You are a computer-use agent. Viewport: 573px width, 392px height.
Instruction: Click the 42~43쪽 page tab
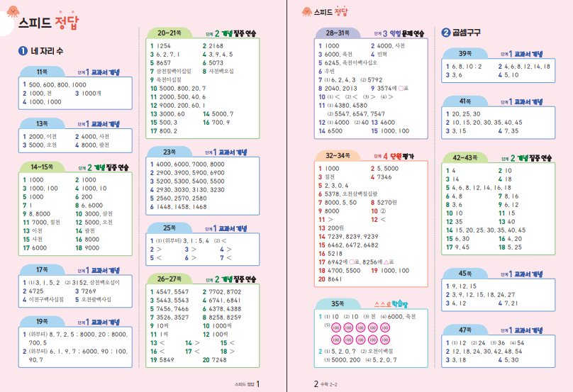pos(464,158)
